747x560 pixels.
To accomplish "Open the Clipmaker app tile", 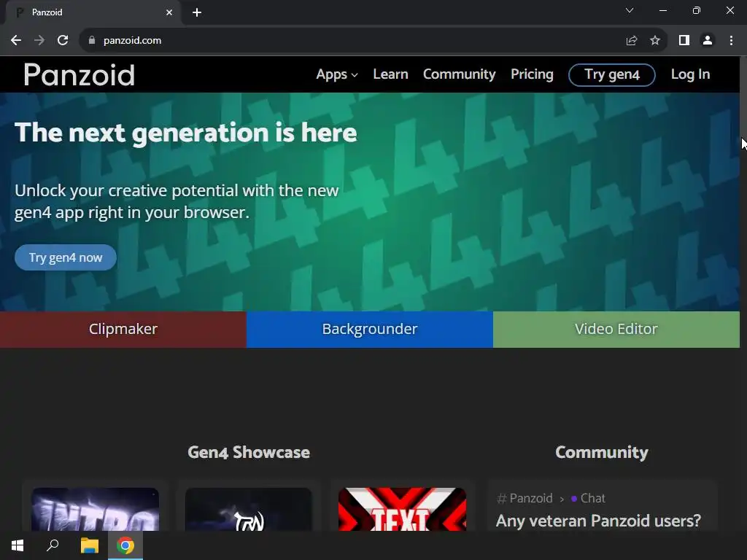I will coord(123,330).
